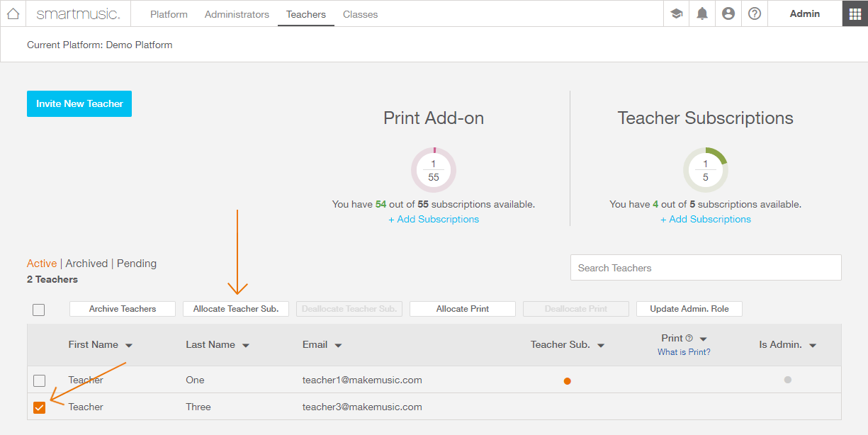This screenshot has width=868, height=435.
Task: Select the Teachers tab
Action: [306, 14]
